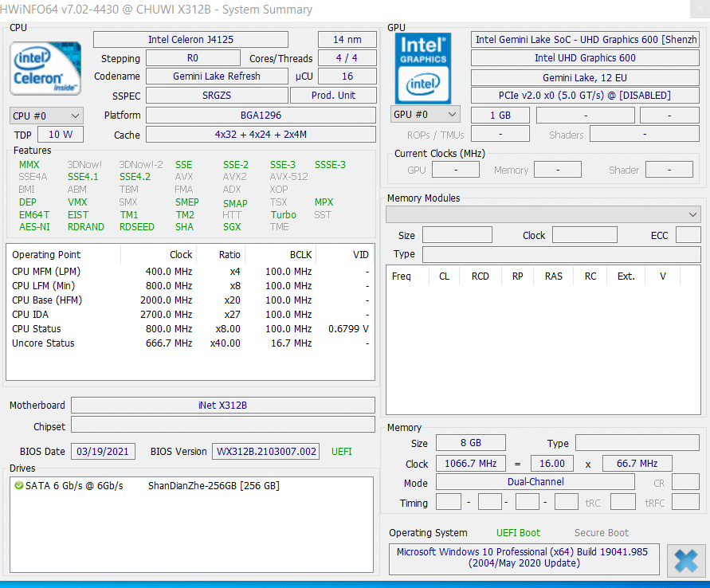Select the CPU IDA row
This screenshot has height=588, width=710.
190,315
